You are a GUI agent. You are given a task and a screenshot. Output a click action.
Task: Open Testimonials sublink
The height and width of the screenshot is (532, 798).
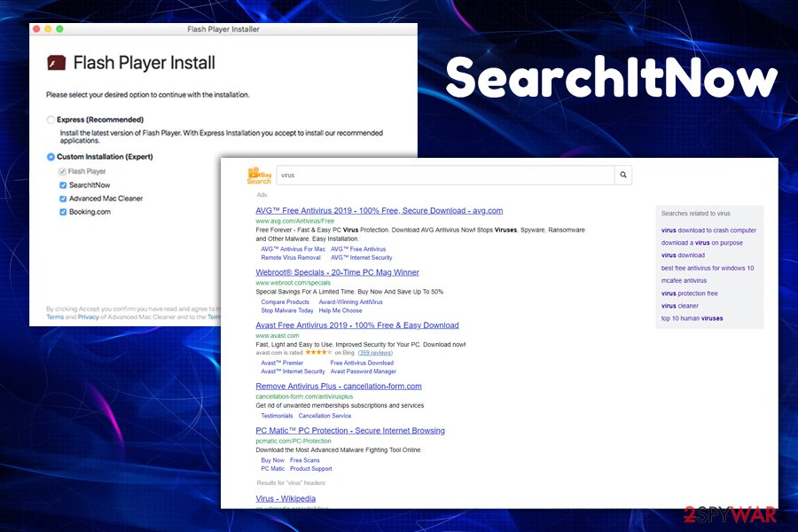pyautogui.click(x=277, y=416)
